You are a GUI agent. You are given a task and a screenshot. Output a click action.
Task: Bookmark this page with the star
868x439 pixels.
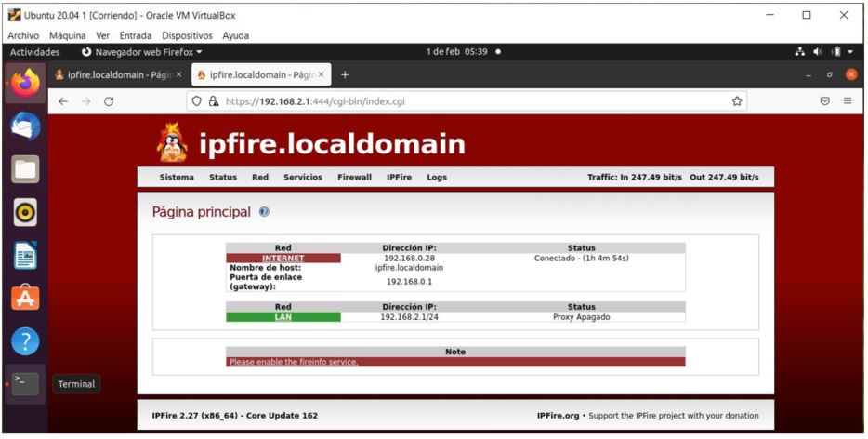737,101
